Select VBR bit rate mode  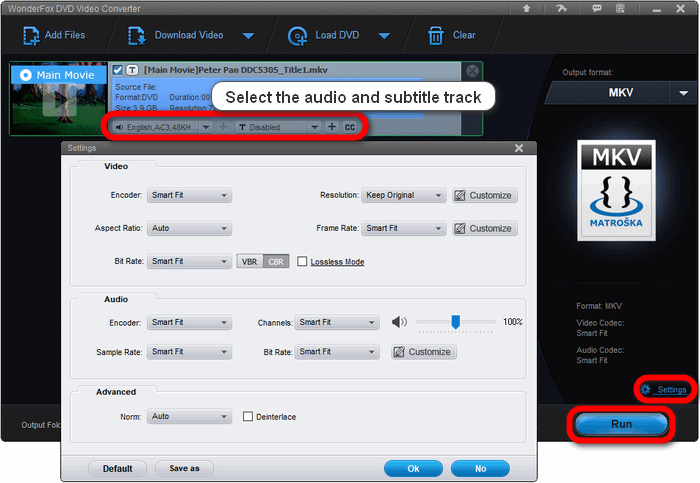[250, 262]
